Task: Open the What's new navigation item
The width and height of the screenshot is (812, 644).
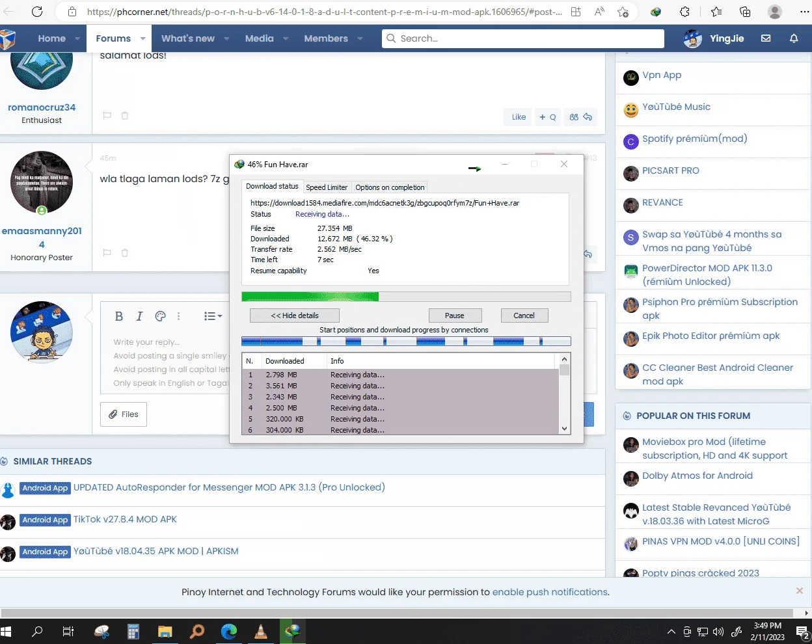Action: coord(188,38)
